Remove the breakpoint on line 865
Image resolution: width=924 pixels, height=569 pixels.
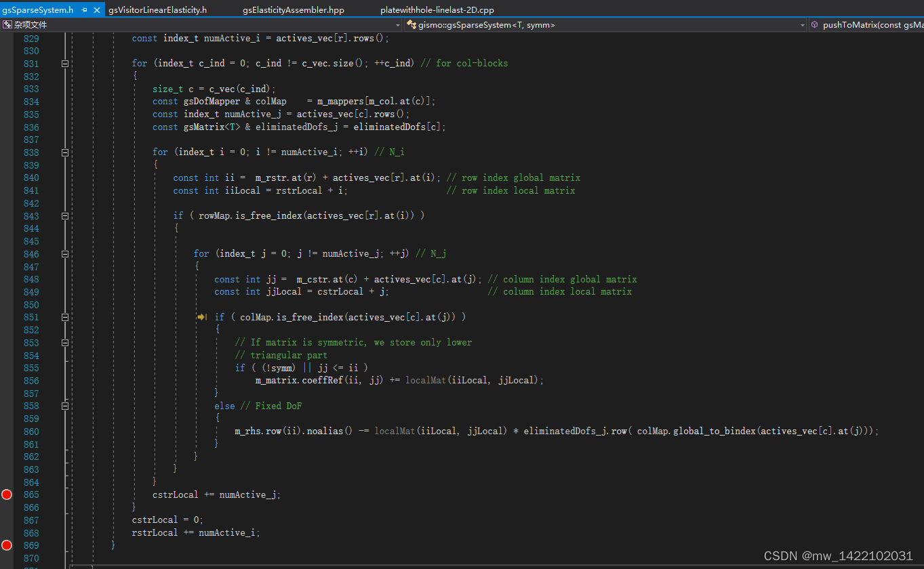7,494
